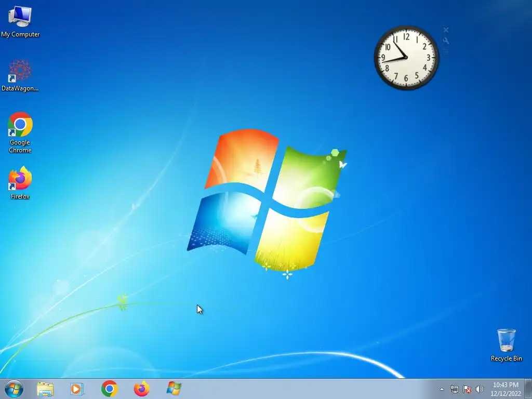Select the Firefox desktop shortcut
This screenshot has width=532, height=399.
[x=20, y=183]
